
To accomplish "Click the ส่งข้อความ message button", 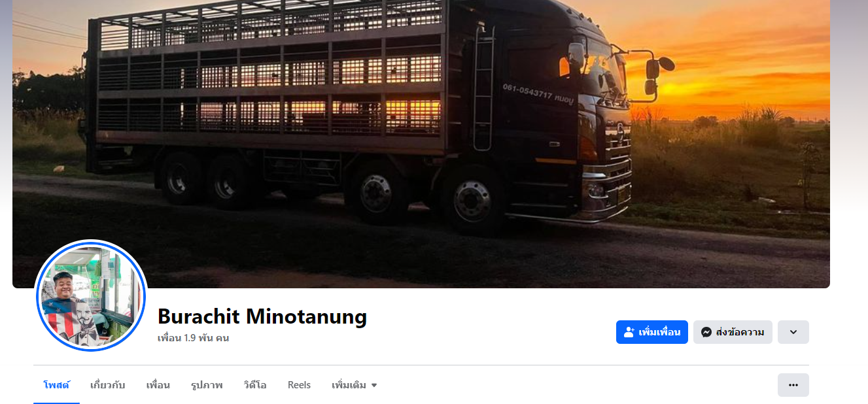I will 733,332.
